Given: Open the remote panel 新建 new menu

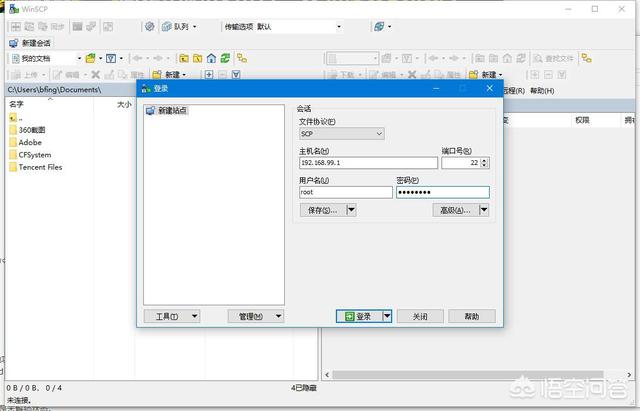Looking at the screenshot, I should pyautogui.click(x=486, y=75).
